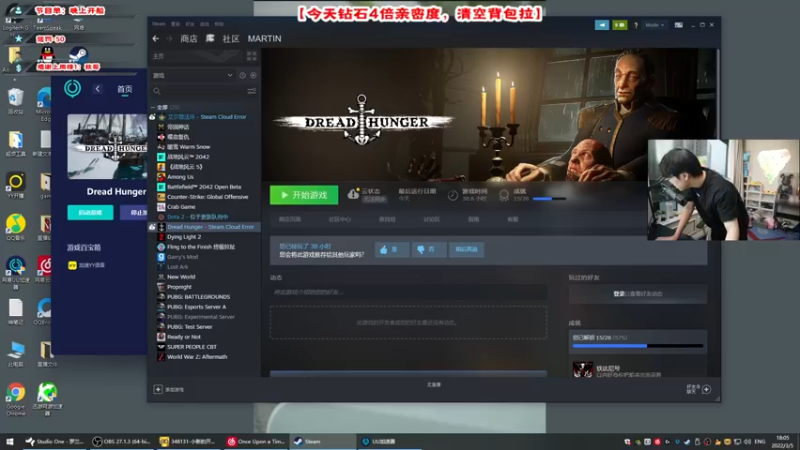Focus the library search field

click(x=199, y=91)
